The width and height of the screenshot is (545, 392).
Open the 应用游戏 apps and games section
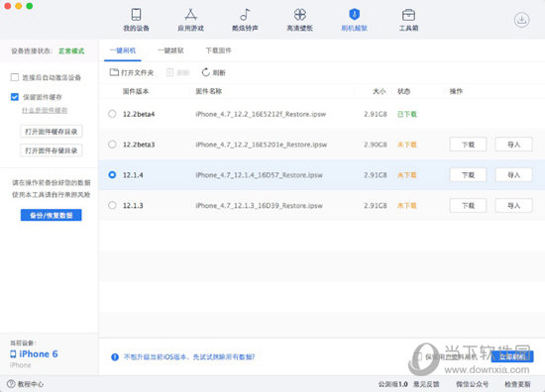pos(190,20)
